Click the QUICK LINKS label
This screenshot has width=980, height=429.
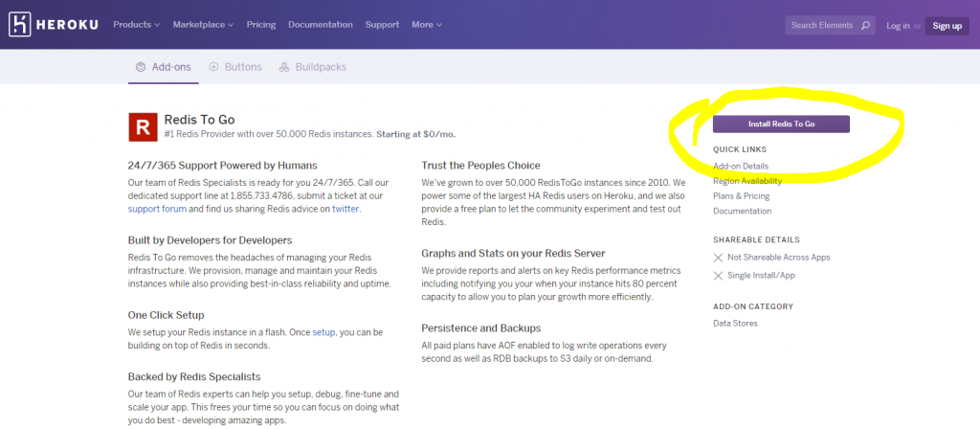point(740,150)
